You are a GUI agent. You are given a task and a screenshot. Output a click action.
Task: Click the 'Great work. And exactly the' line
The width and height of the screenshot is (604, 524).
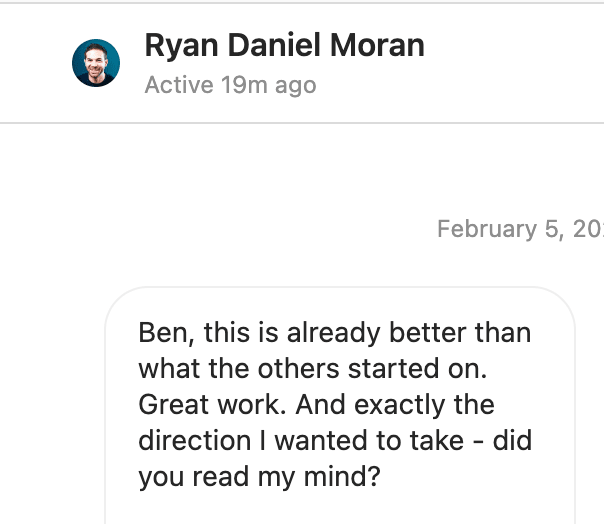316,405
